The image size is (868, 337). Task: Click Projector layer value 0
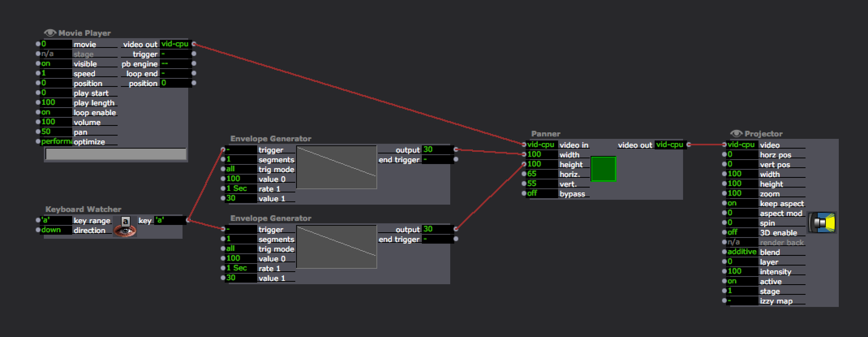[x=743, y=261]
